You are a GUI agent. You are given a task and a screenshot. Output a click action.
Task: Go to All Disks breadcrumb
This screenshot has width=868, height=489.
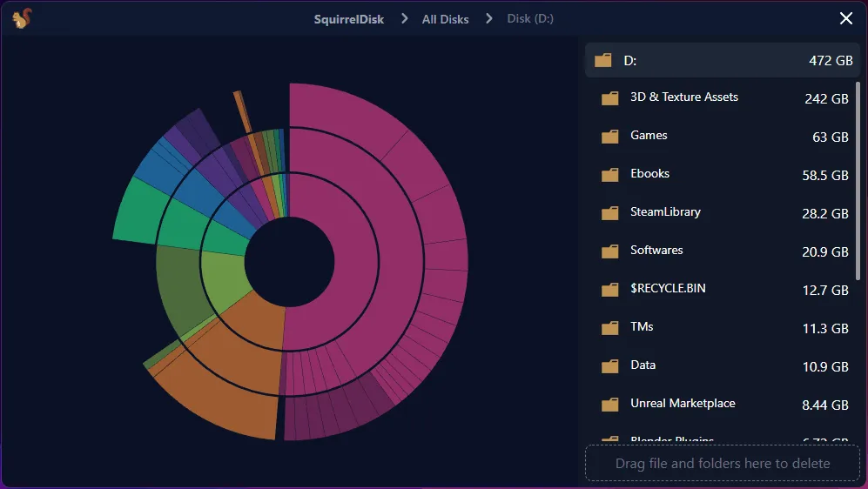[x=445, y=19]
